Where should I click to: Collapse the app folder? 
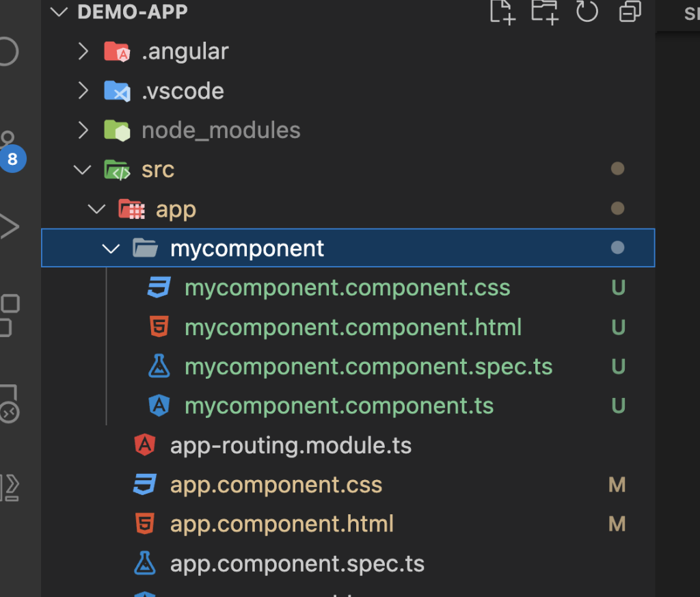click(96, 209)
